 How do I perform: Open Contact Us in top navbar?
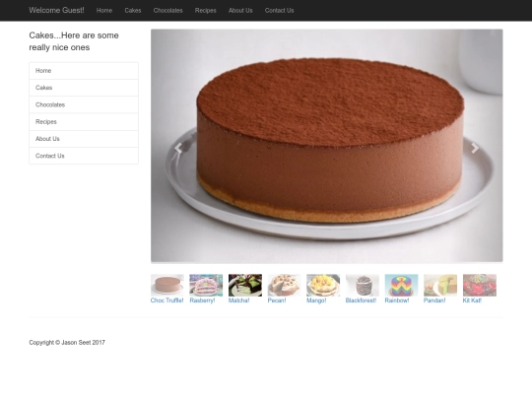pyautogui.click(x=279, y=11)
